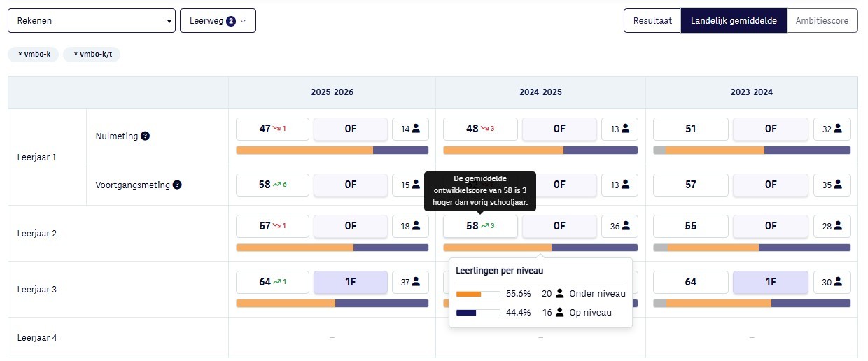Click the Nulmeting help question mark icon
This screenshot has width=868, height=361.
pyautogui.click(x=145, y=136)
